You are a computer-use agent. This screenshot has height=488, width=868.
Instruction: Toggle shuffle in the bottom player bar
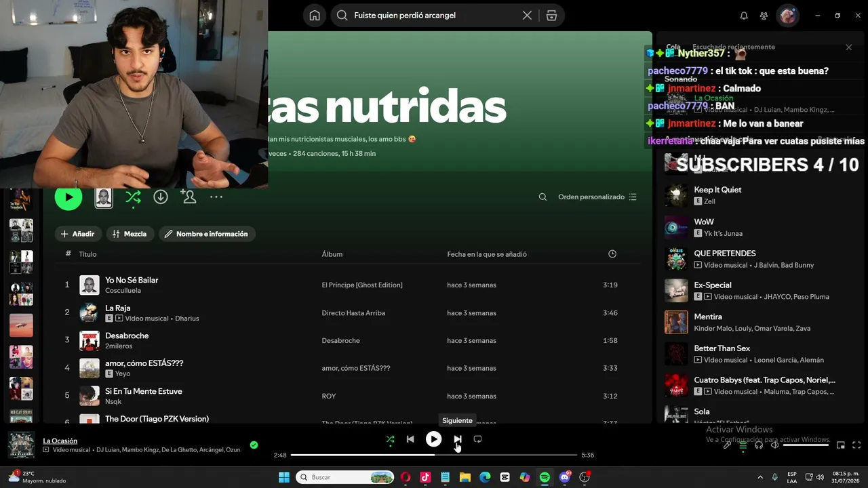[390, 439]
